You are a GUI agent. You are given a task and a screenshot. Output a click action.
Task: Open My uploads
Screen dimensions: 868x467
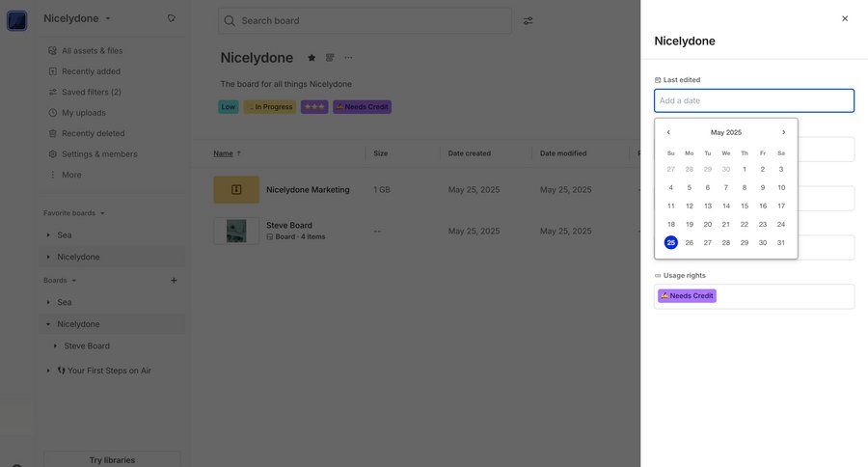point(84,113)
